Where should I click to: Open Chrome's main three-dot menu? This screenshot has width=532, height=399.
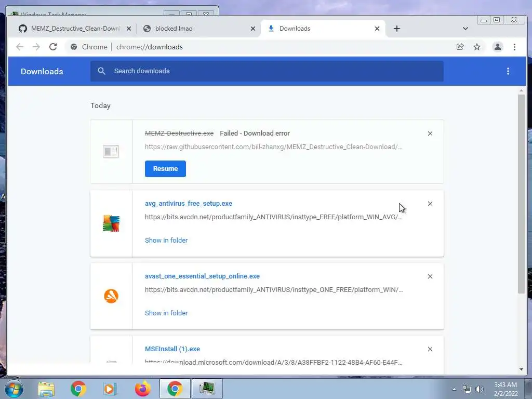tap(514, 47)
